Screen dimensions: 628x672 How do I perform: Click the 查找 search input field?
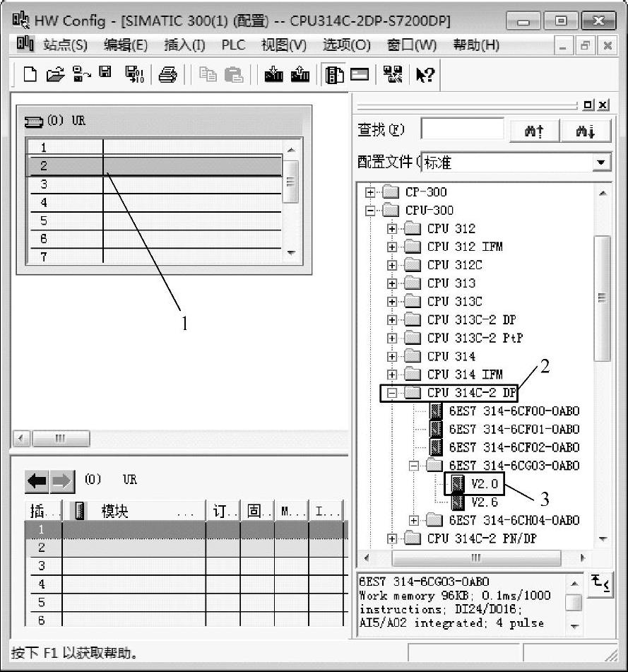click(462, 129)
